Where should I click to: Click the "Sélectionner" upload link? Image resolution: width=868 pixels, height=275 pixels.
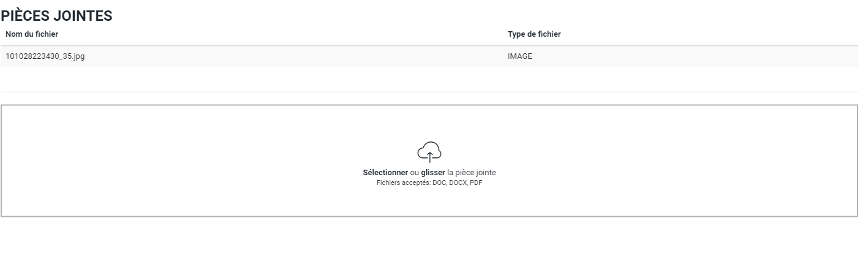point(385,173)
